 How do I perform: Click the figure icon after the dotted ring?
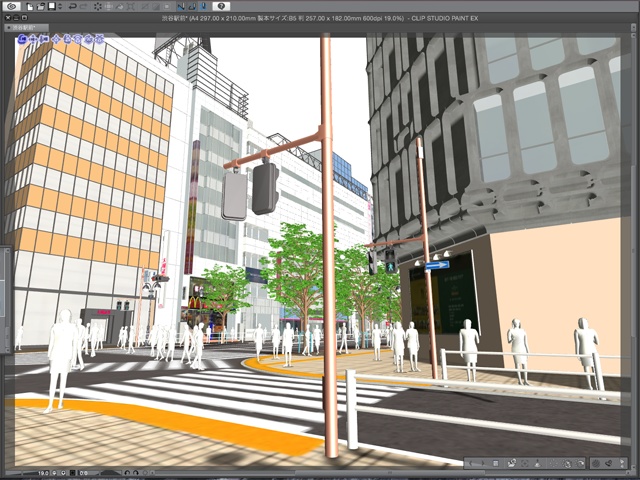pos(567,463)
